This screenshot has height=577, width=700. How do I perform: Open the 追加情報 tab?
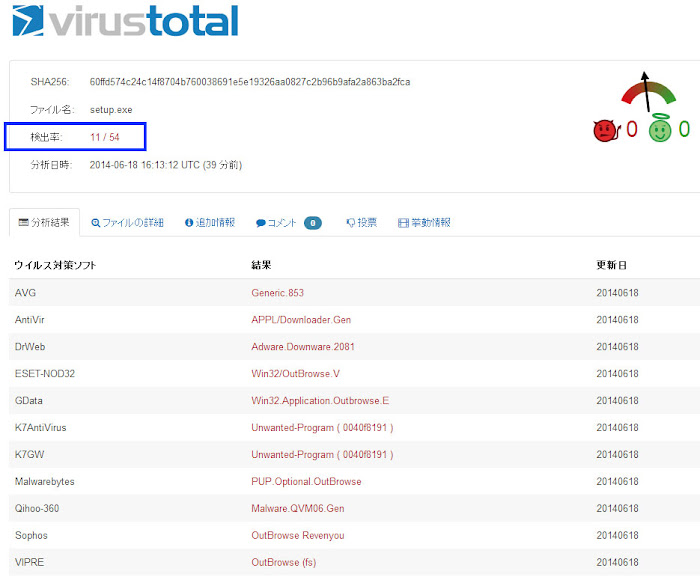(x=210, y=222)
